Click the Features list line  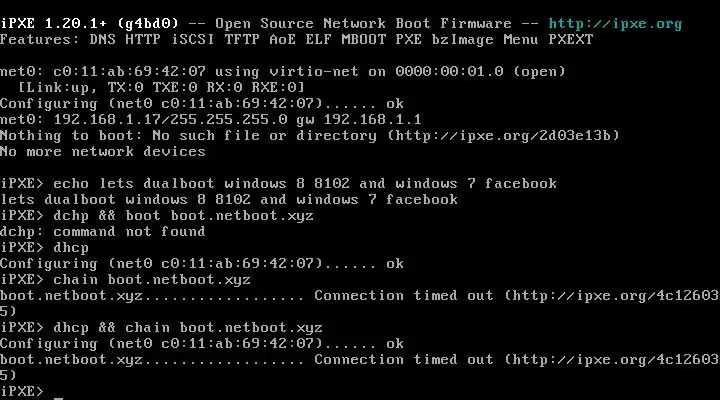296,39
